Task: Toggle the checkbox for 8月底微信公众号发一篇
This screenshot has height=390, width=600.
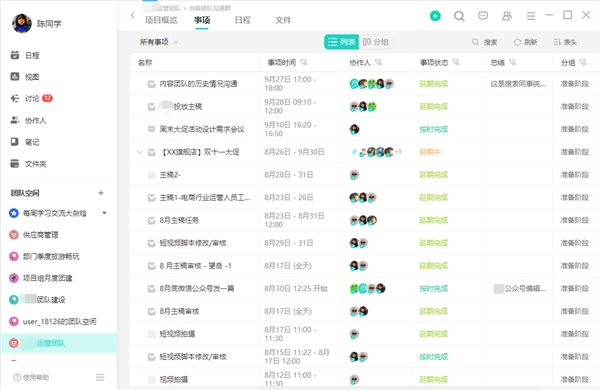Action: click(152, 289)
